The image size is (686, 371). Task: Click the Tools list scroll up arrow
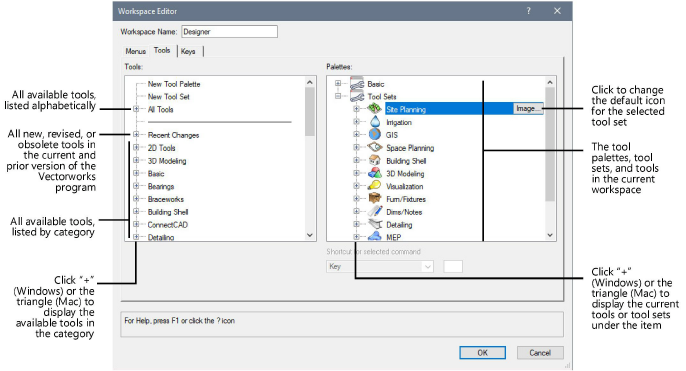click(310, 82)
